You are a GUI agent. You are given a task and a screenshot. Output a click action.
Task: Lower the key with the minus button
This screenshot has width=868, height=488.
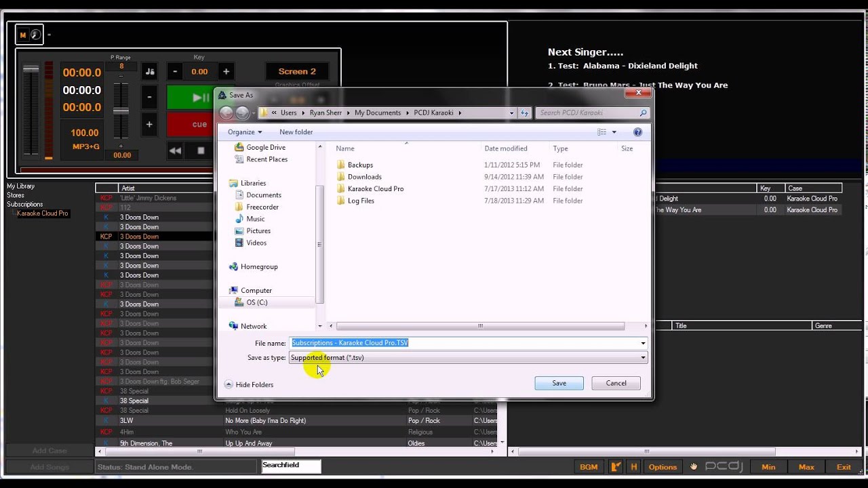pos(175,72)
